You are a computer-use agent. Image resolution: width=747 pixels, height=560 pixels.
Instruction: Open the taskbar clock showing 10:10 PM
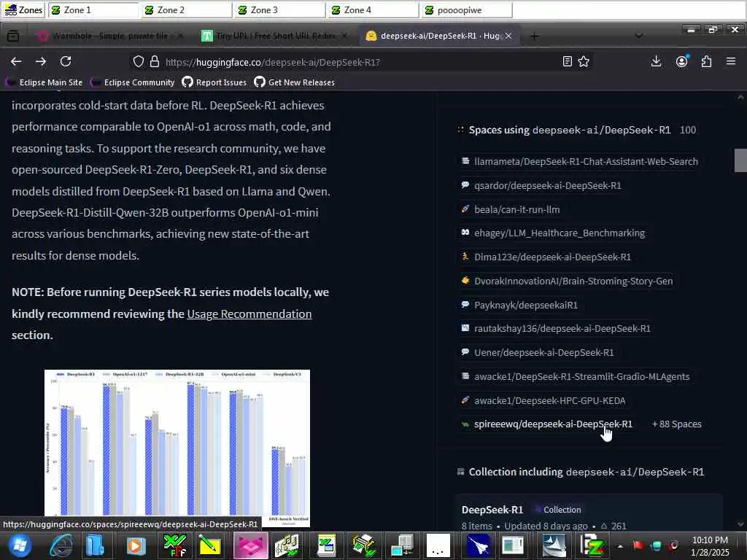pos(710,546)
